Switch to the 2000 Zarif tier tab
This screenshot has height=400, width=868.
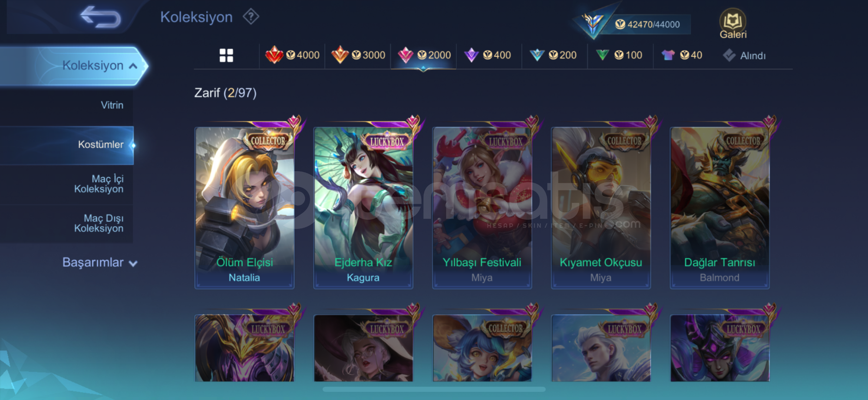point(423,55)
